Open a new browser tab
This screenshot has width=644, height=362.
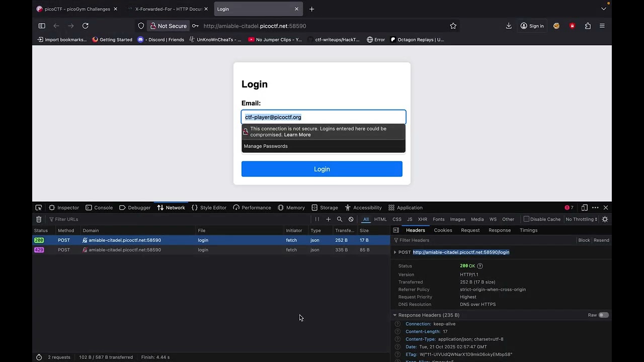coord(312,9)
